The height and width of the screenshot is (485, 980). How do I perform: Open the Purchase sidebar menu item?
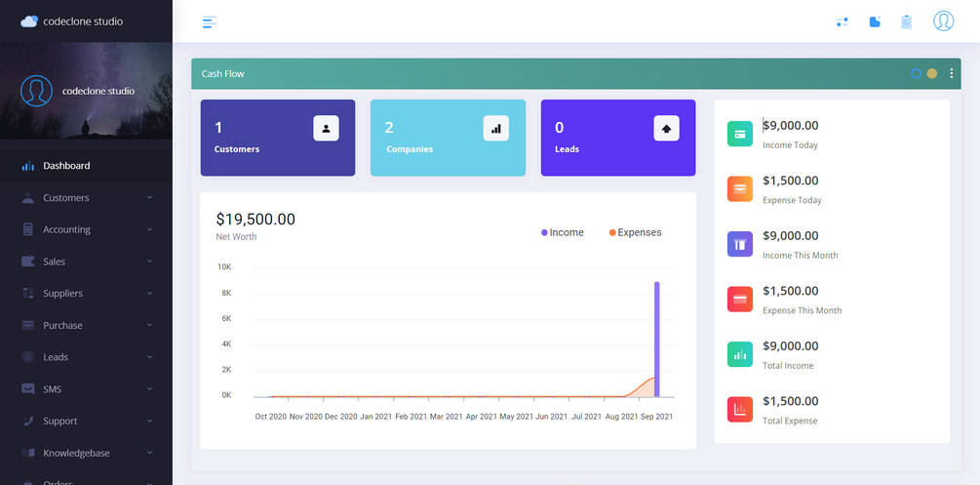tap(86, 325)
